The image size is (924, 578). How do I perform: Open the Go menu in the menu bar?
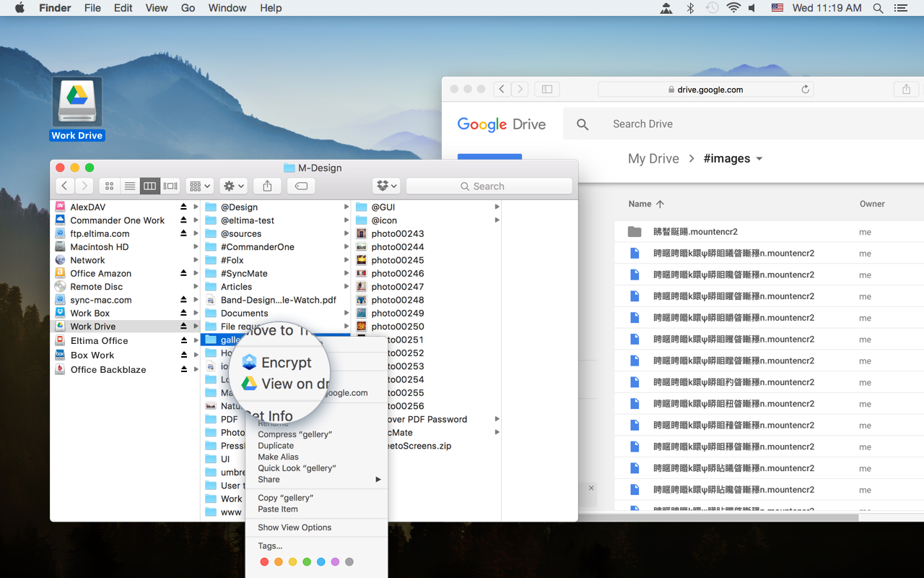click(188, 8)
